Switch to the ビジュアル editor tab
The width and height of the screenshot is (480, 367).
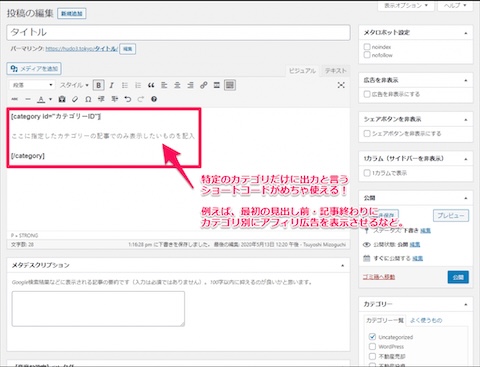point(302,71)
